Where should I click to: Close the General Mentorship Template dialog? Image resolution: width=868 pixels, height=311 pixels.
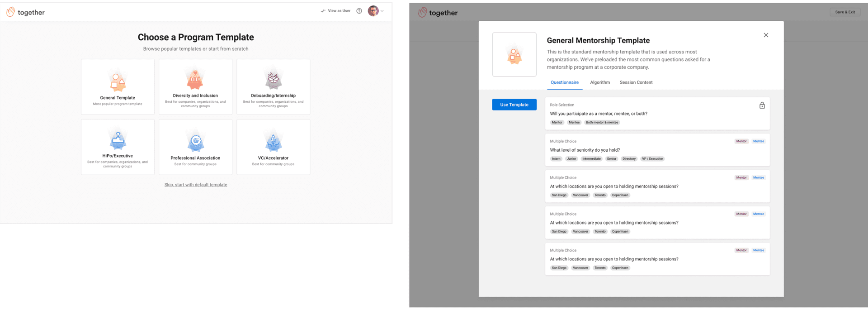click(766, 35)
